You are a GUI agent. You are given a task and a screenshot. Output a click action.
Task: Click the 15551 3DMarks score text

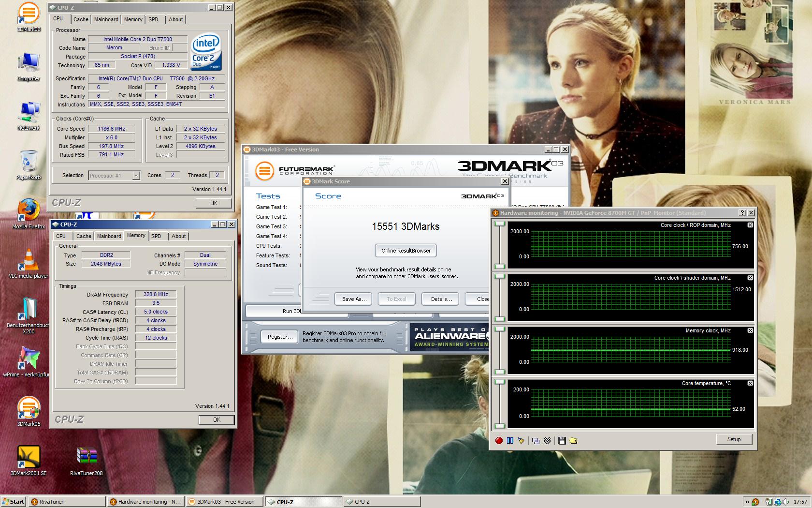[406, 226]
